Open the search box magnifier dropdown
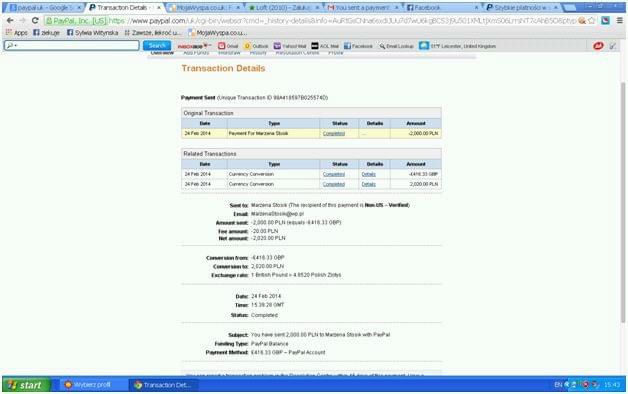The height and width of the screenshot is (394, 628). click(11, 46)
